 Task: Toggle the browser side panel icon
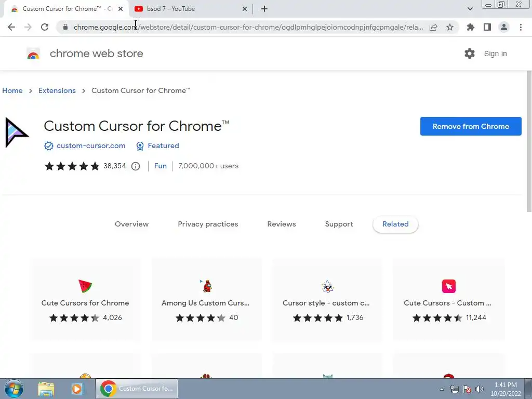(487, 27)
